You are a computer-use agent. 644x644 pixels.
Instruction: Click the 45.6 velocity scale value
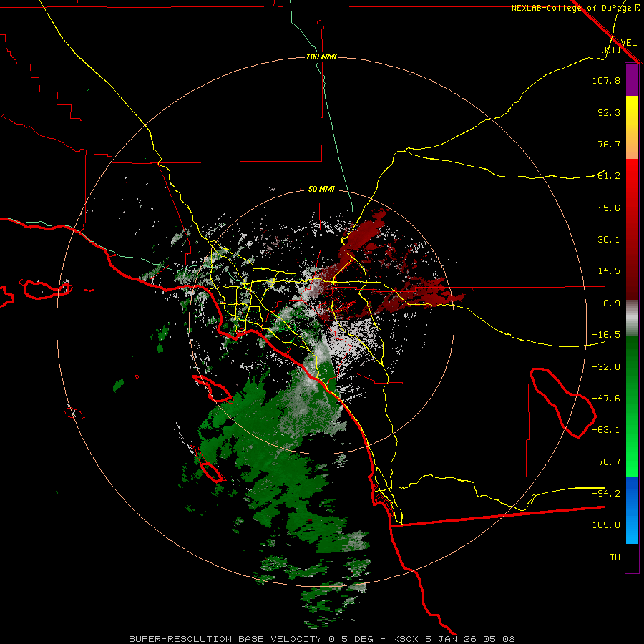click(609, 208)
